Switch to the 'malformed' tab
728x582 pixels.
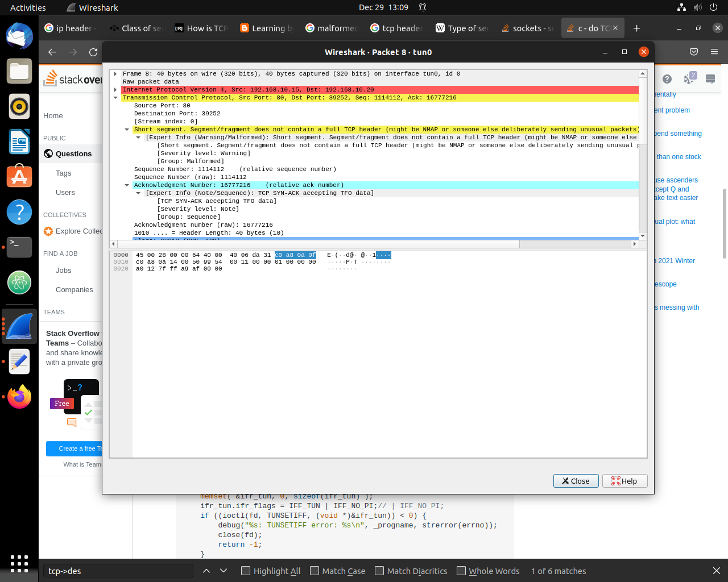coord(332,28)
